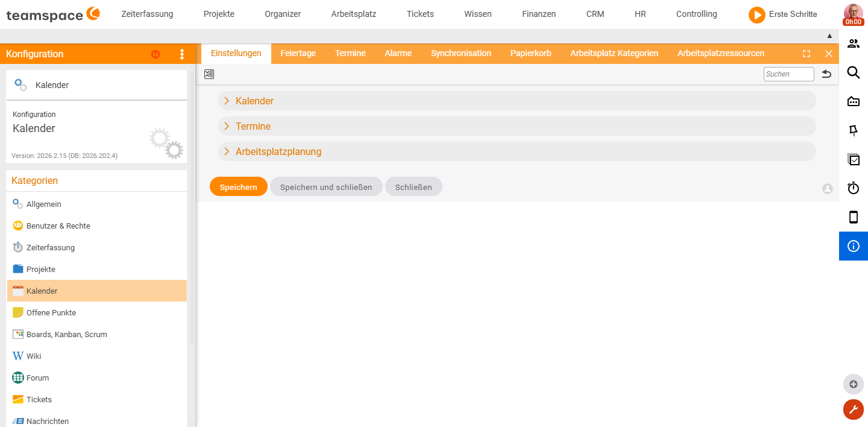Expand the Kalender settings section
Viewport: 868px width, 427px height.
coord(517,101)
